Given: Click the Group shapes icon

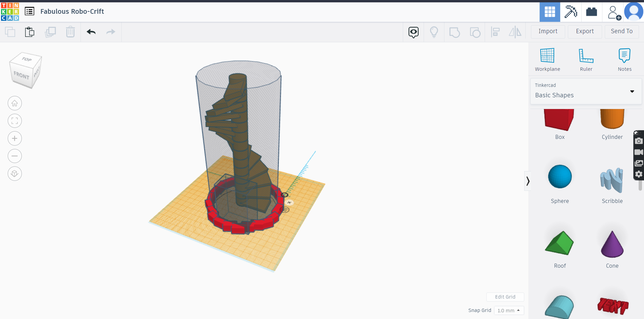Looking at the screenshot, I should click(x=454, y=32).
